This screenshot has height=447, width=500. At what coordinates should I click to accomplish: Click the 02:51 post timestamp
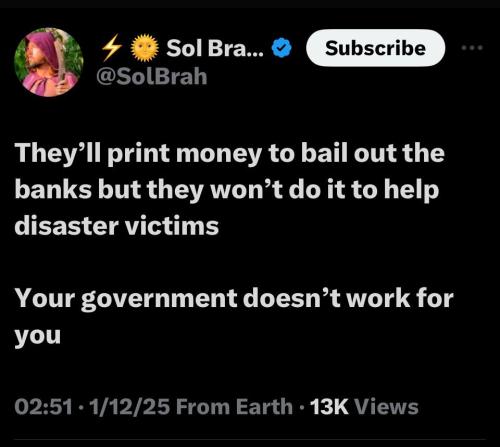click(x=44, y=407)
